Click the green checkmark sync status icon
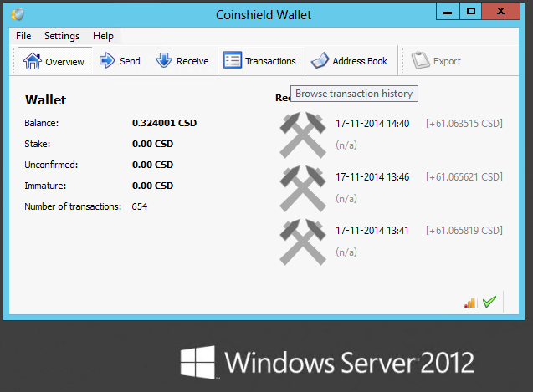533x392 pixels. click(489, 301)
